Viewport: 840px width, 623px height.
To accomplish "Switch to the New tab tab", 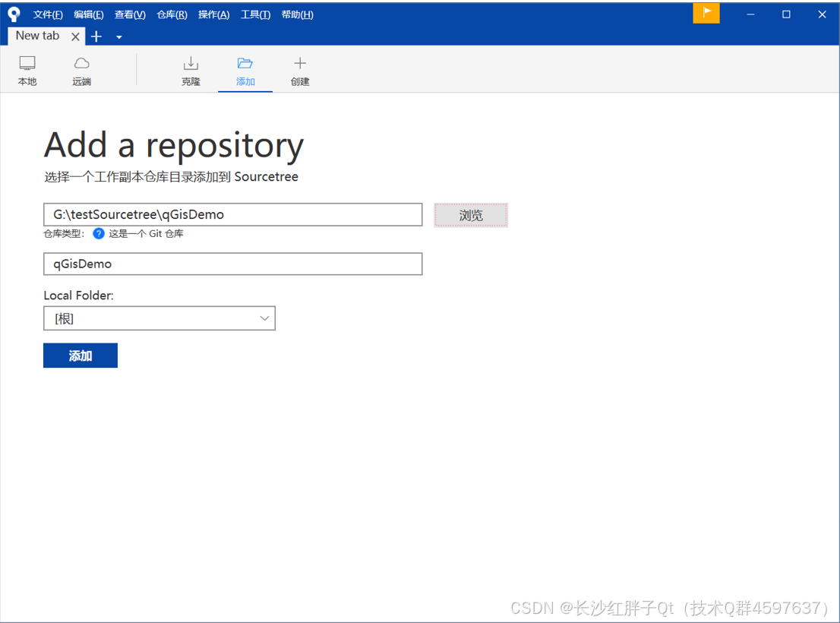I will (x=37, y=36).
